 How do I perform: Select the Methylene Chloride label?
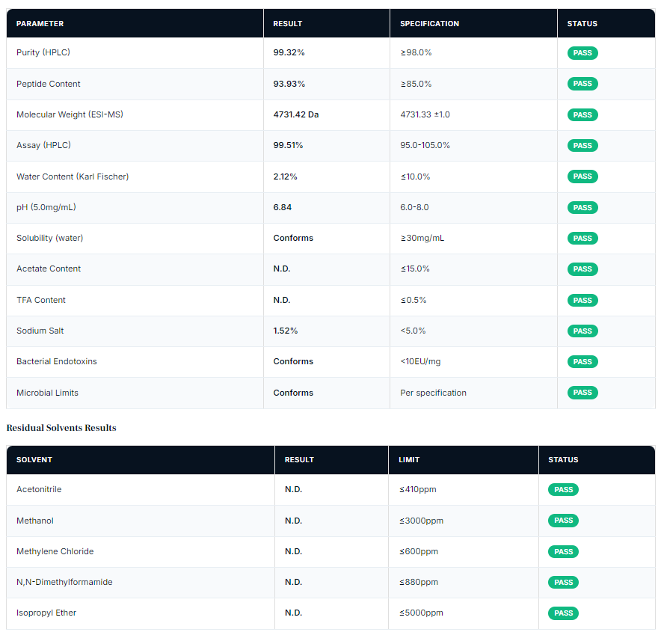(55, 551)
